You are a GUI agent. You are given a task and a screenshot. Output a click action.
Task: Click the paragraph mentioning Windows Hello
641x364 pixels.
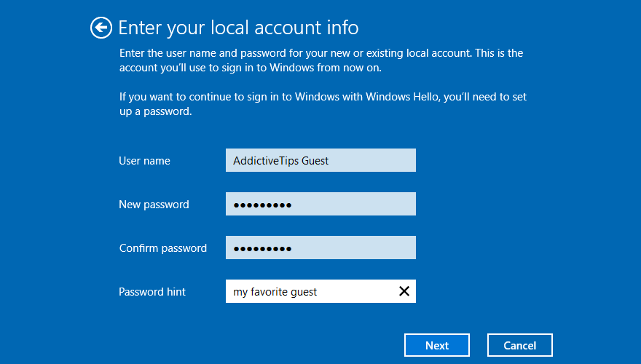click(x=323, y=104)
